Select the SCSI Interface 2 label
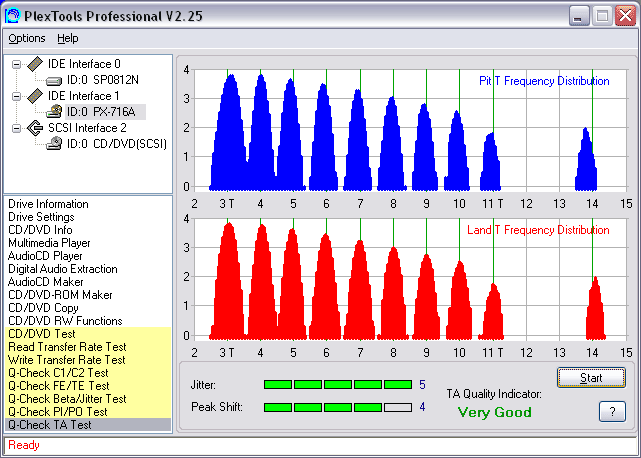This screenshot has width=641, height=458. pos(87,128)
